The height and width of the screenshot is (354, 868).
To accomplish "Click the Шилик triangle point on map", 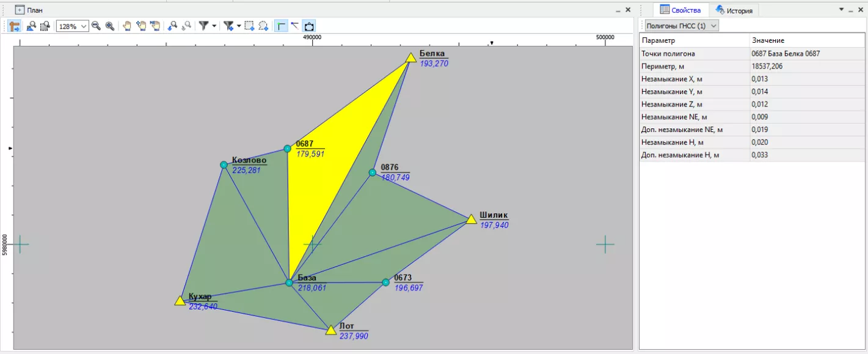I will tap(471, 219).
